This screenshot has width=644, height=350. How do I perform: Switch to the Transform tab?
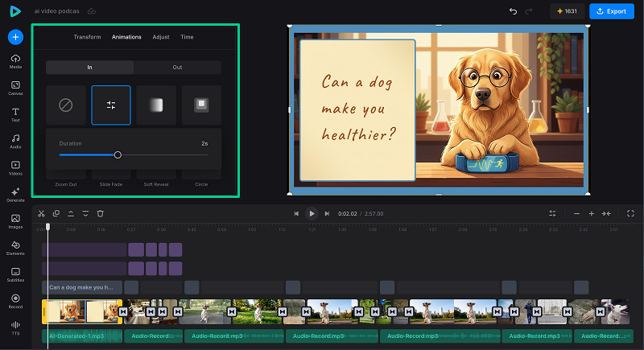87,37
